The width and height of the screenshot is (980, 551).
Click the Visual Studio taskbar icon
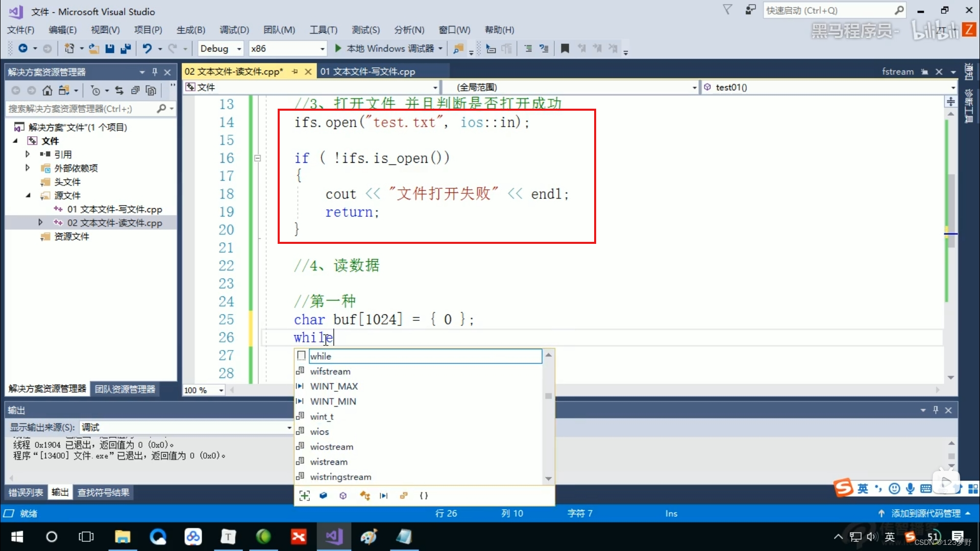pos(334,537)
